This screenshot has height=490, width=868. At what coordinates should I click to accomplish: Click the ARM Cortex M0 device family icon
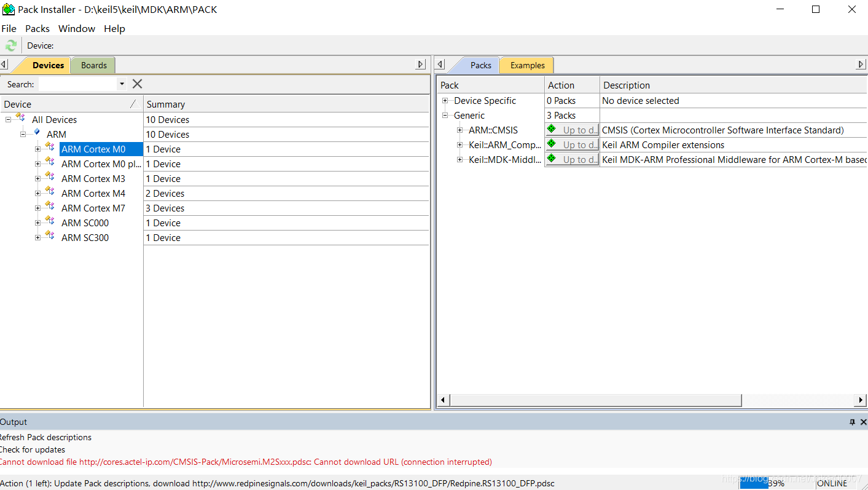[x=50, y=147]
